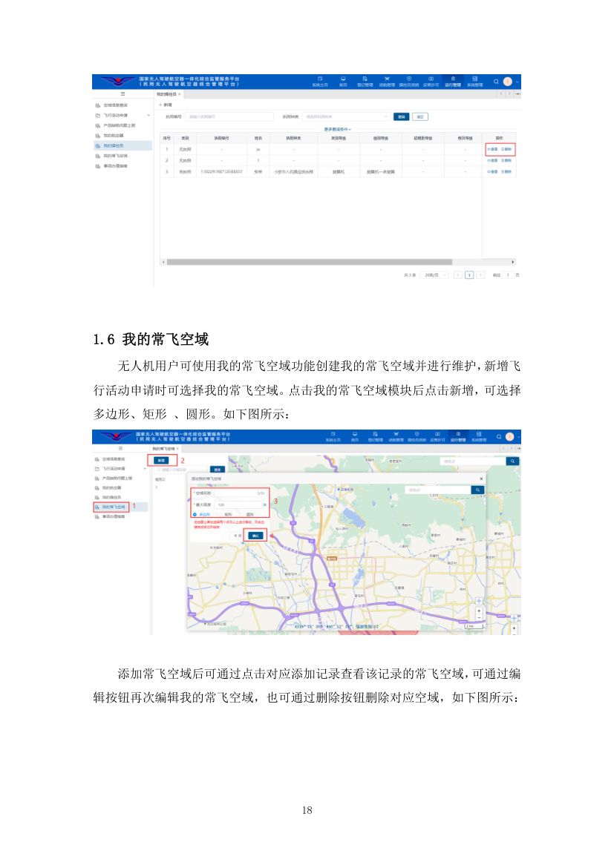Open 适航管理 drone icon on 我的操控员 page

click(x=387, y=79)
